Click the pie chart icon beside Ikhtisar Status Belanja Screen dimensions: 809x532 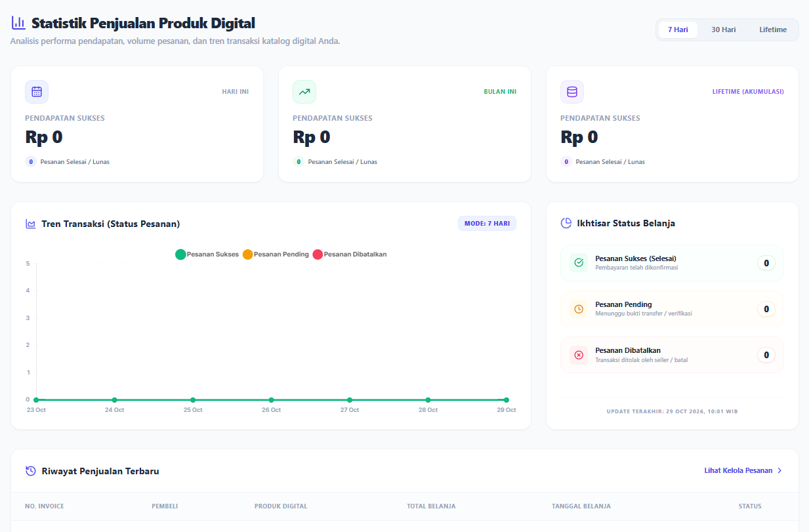point(566,223)
